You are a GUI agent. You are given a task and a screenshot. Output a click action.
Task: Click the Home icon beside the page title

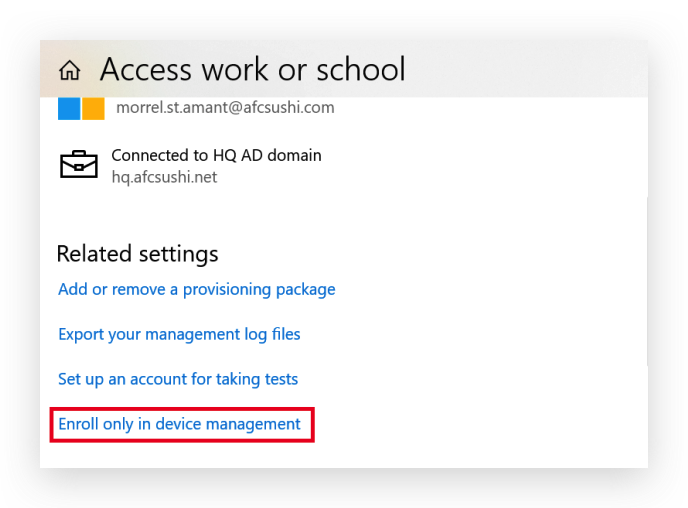coord(70,70)
